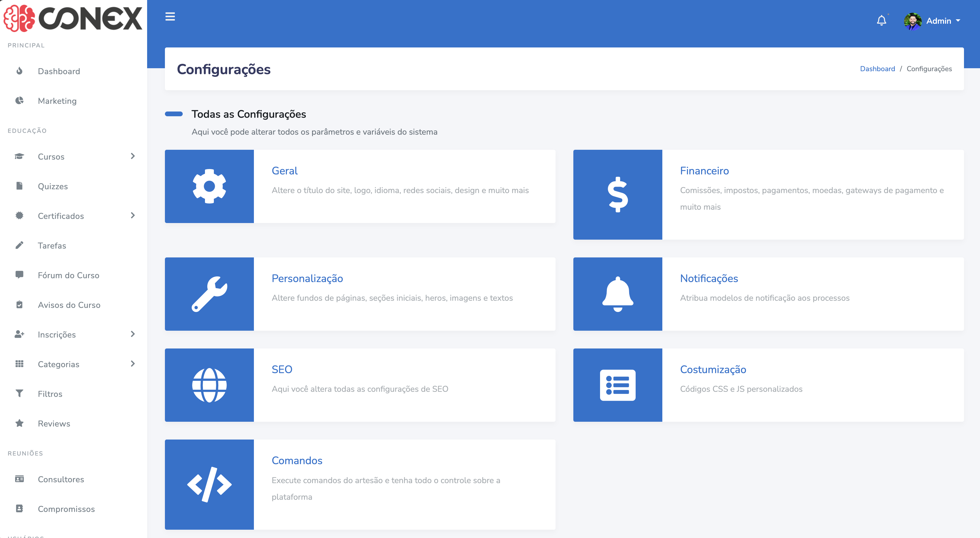980x538 pixels.
Task: Click the CONEX logo
Action: pos(72,18)
